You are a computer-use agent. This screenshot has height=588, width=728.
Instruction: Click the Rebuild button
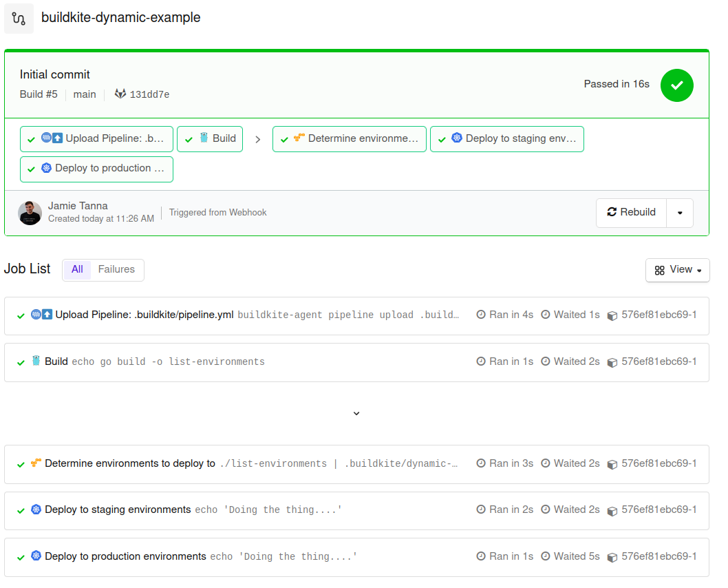pos(632,213)
